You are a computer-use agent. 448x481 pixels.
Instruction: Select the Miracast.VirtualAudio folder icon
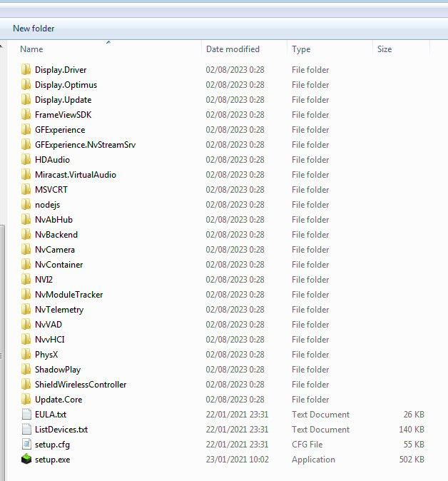(x=26, y=175)
